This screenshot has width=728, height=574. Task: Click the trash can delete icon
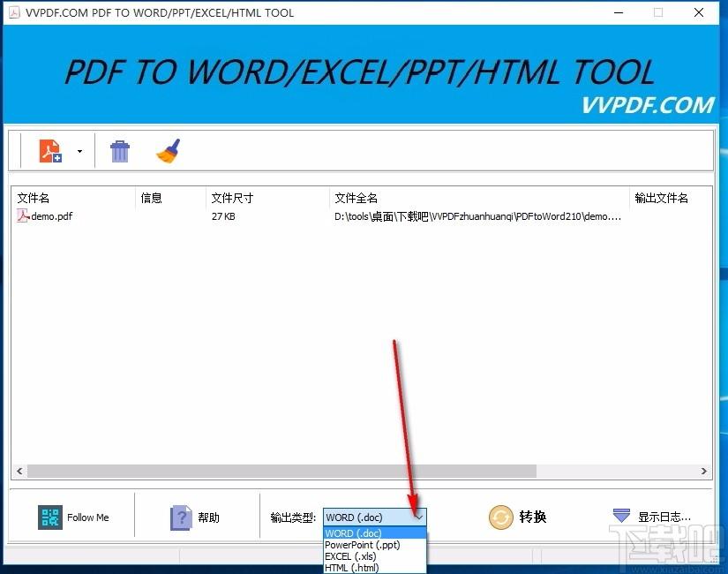pos(120,151)
